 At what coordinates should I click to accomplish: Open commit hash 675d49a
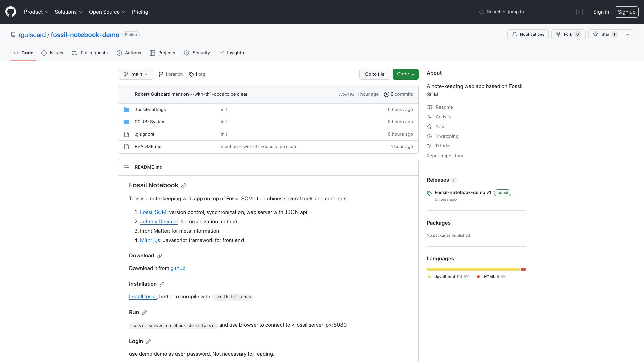[x=346, y=94]
